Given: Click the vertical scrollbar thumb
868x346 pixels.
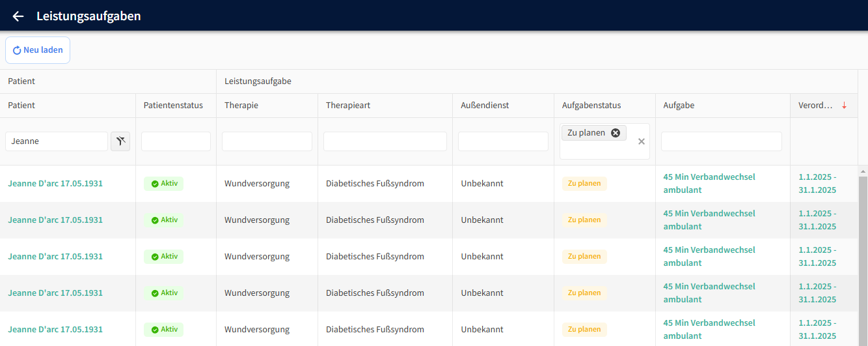Looking at the screenshot, I should click(x=863, y=261).
